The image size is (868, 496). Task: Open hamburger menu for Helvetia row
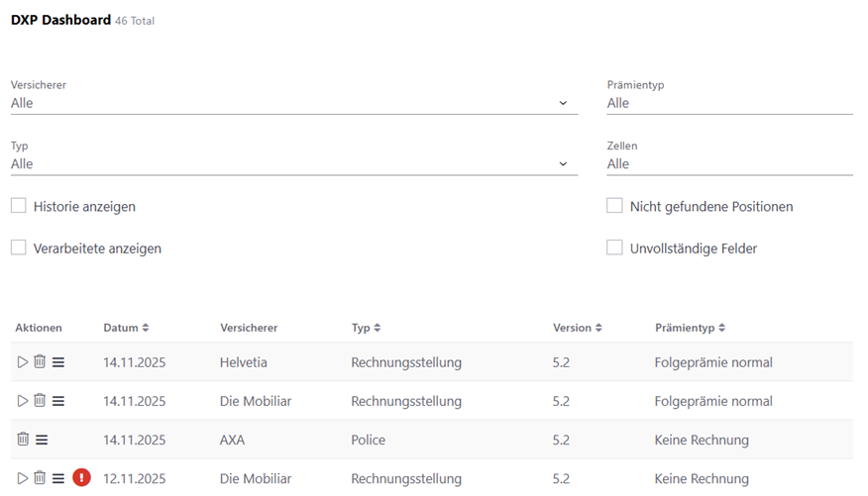pyautogui.click(x=58, y=362)
